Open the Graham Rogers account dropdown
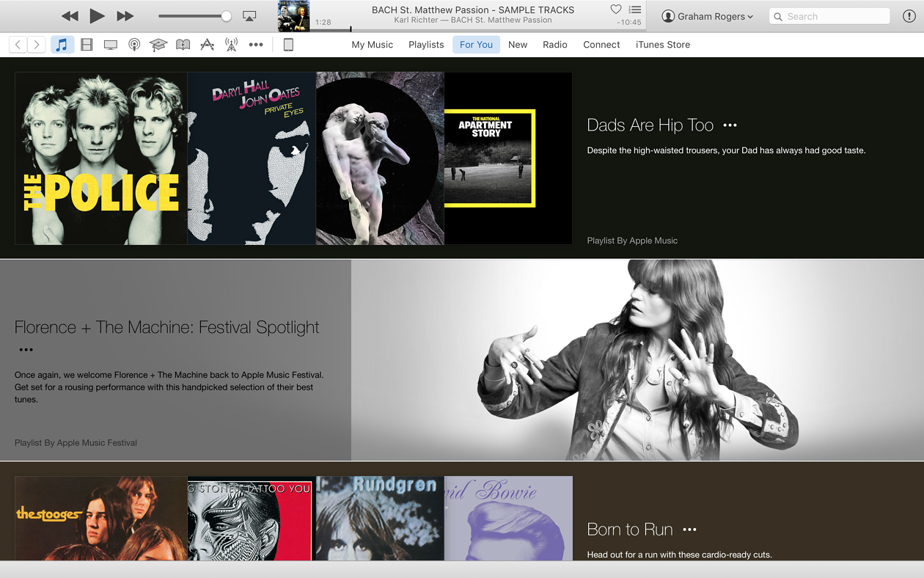The image size is (924, 578). pyautogui.click(x=708, y=16)
